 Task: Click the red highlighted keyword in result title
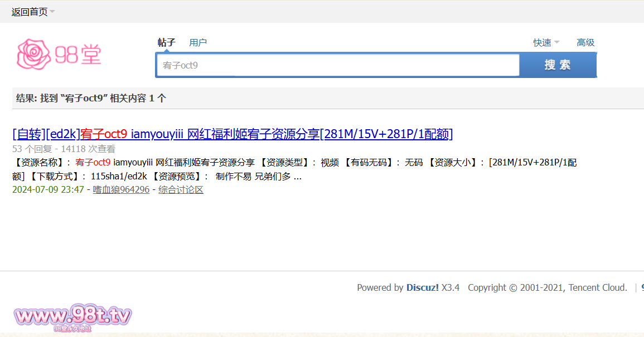coord(104,134)
